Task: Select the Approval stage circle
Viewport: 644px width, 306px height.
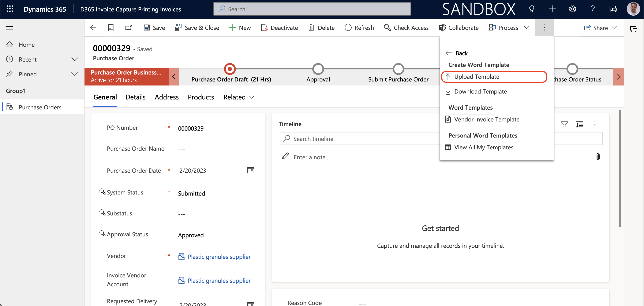Action: pyautogui.click(x=318, y=69)
